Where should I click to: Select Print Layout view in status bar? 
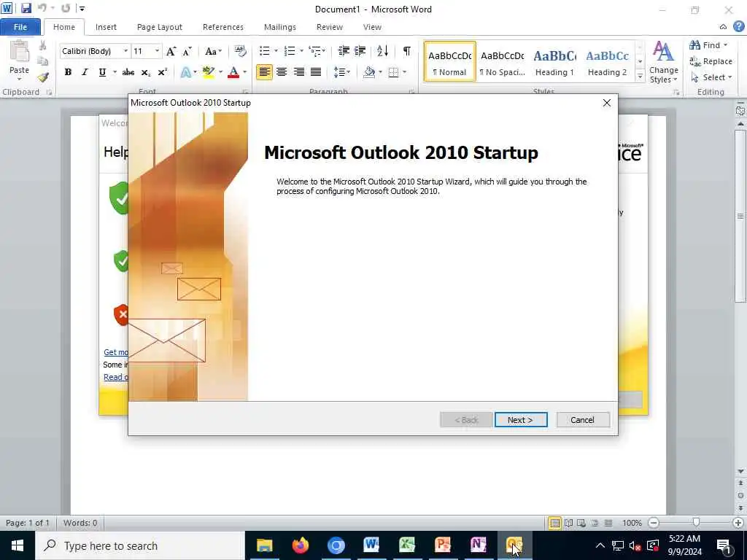click(554, 523)
